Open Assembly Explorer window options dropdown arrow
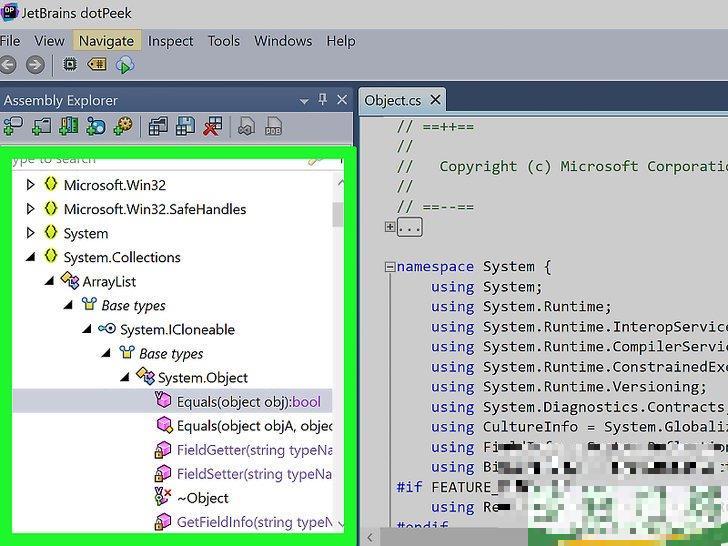 [304, 101]
